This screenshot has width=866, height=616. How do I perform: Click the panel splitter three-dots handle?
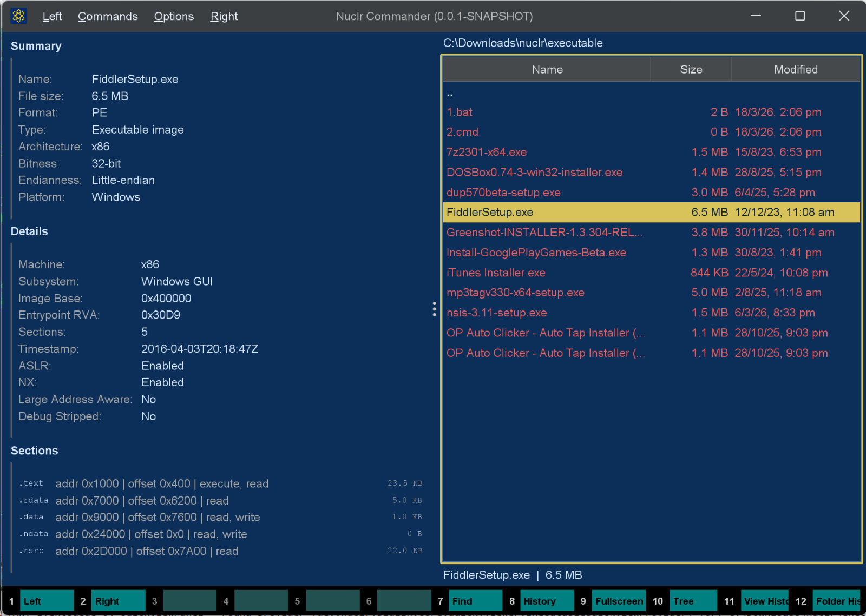click(x=434, y=309)
